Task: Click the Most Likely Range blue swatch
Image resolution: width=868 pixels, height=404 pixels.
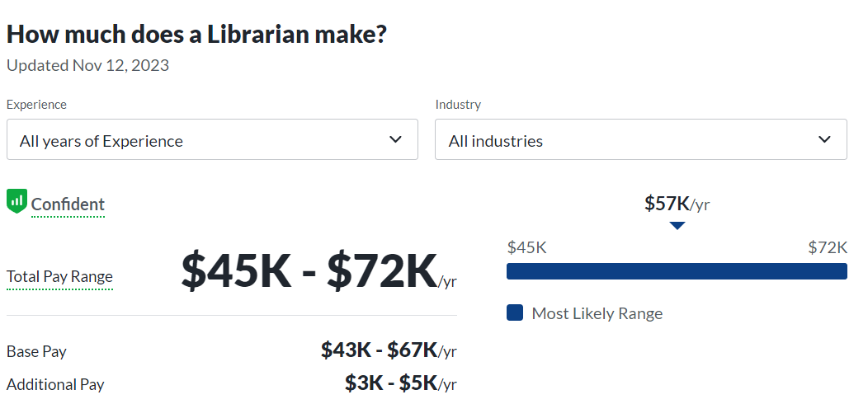Action: 515,313
